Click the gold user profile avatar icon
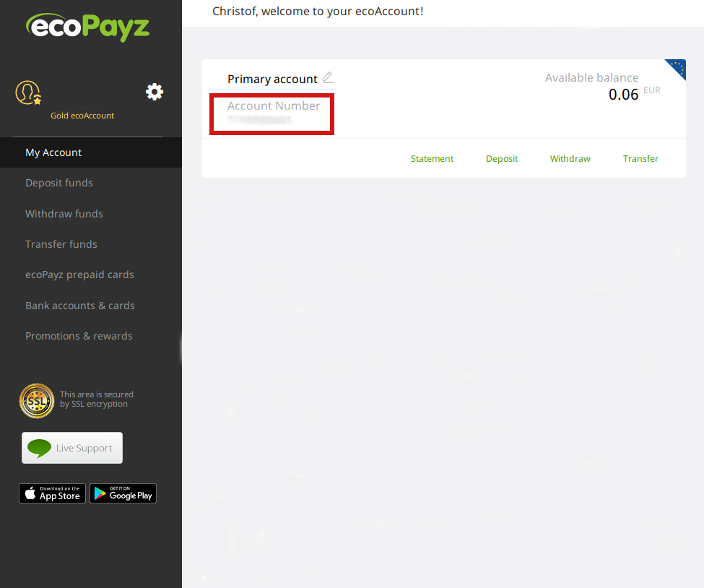This screenshot has height=588, width=704. (x=28, y=92)
